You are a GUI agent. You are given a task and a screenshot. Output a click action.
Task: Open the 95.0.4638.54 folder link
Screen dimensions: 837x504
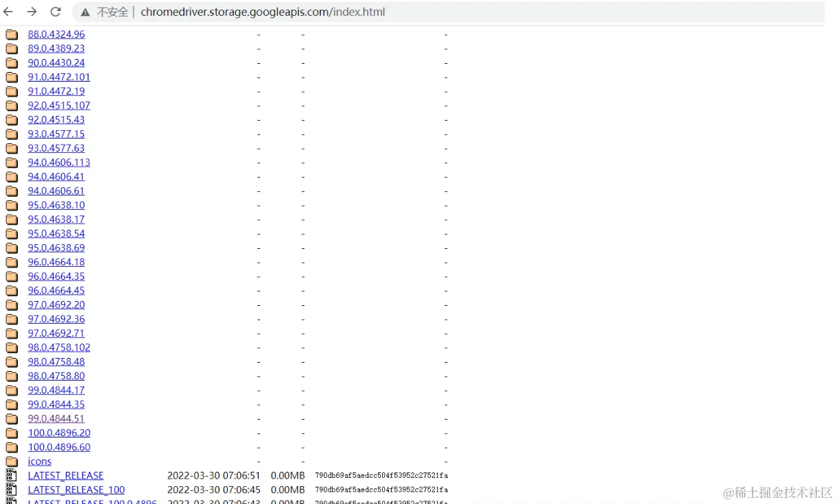[56, 234]
